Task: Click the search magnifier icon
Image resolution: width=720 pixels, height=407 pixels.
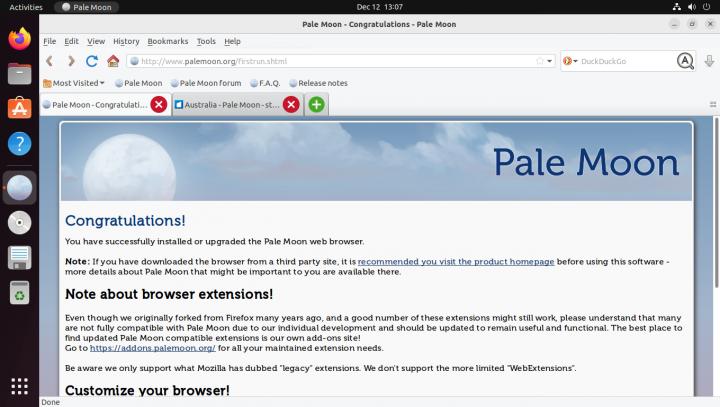Action: point(685,61)
